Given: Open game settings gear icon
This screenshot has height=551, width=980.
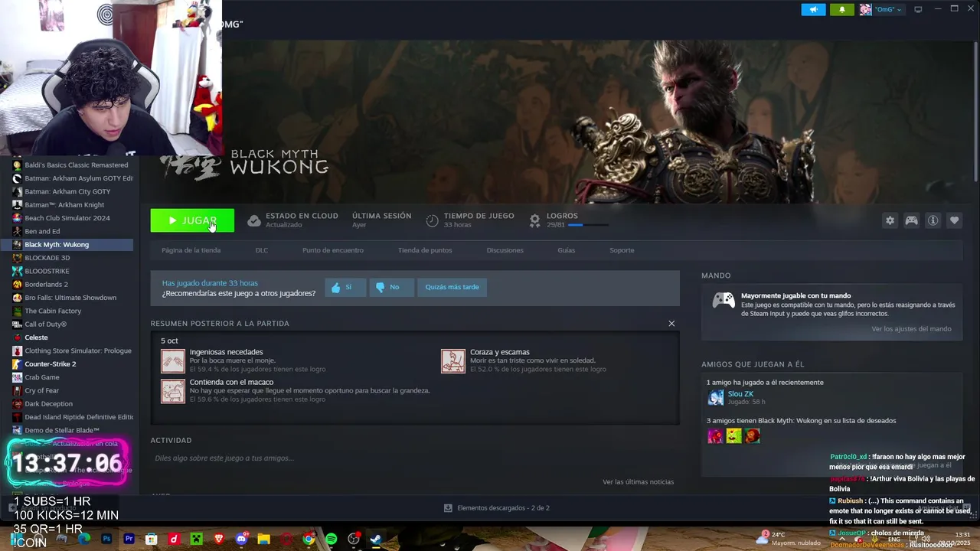Looking at the screenshot, I should (890, 220).
